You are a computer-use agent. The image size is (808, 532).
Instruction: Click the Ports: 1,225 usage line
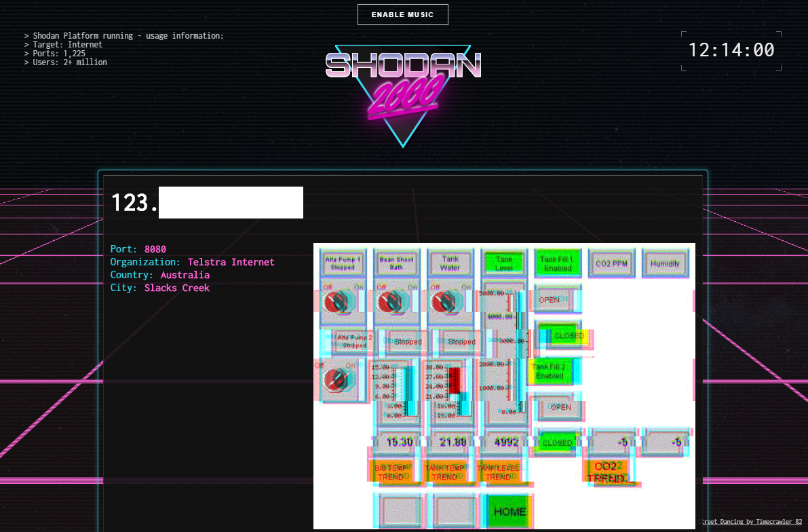[55, 53]
